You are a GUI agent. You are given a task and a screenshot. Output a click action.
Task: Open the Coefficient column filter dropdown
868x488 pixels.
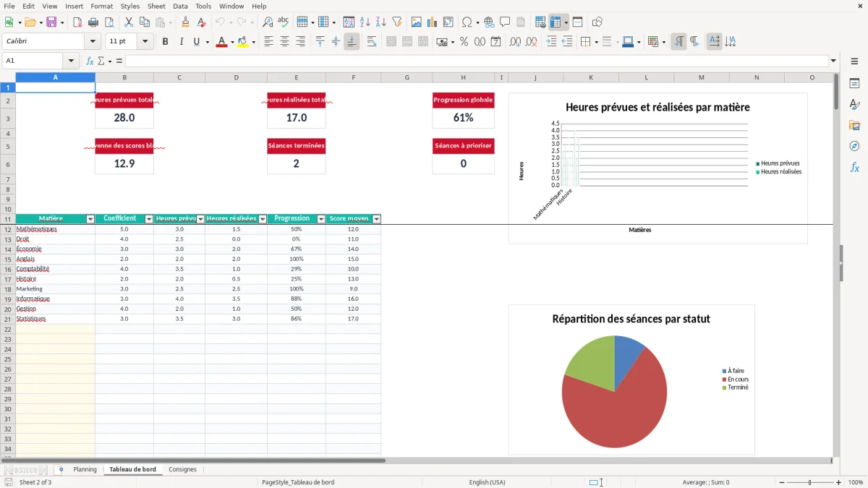click(149, 219)
